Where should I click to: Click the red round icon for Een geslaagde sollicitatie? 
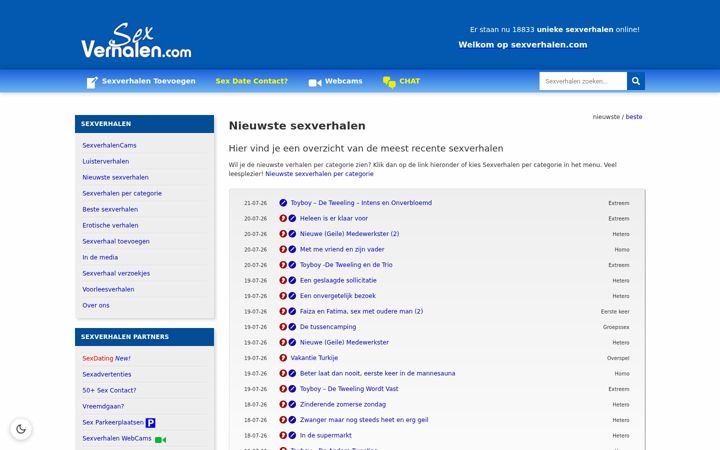283,281
